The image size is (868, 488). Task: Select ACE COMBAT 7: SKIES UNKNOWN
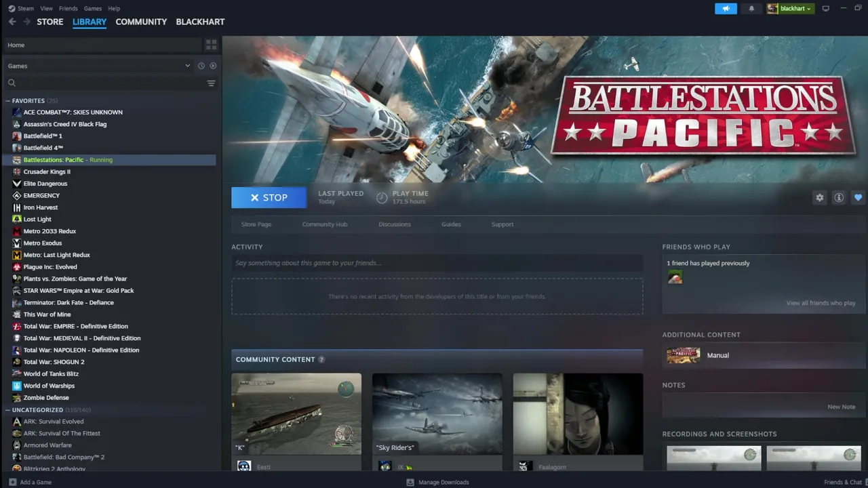coord(73,113)
